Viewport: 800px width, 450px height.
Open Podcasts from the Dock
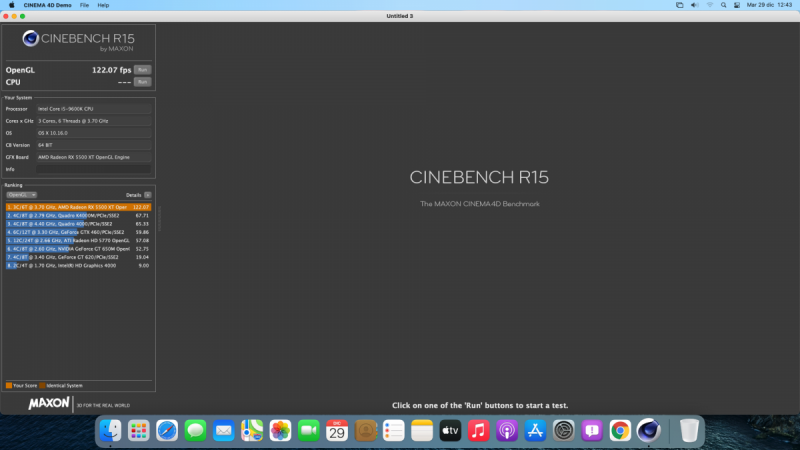tap(507, 431)
